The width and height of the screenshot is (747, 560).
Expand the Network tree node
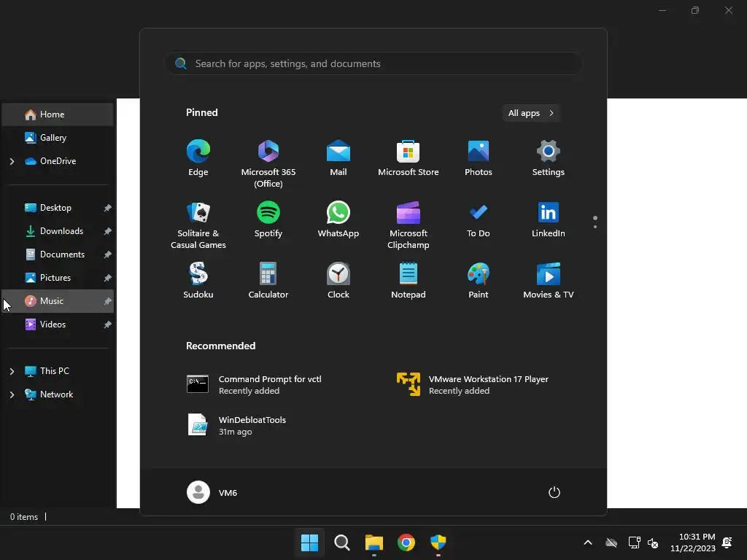coord(12,394)
